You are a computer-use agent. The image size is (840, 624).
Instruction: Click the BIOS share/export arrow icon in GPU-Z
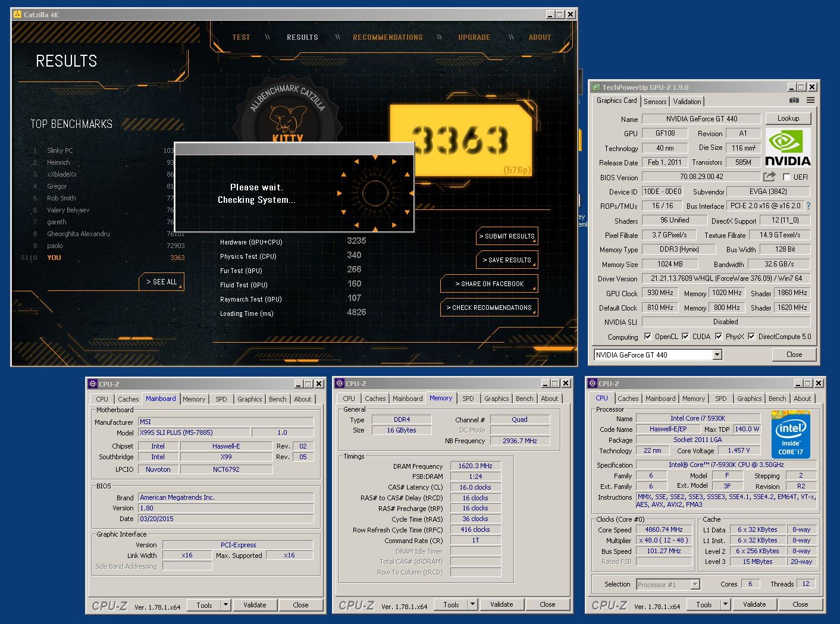[x=770, y=177]
